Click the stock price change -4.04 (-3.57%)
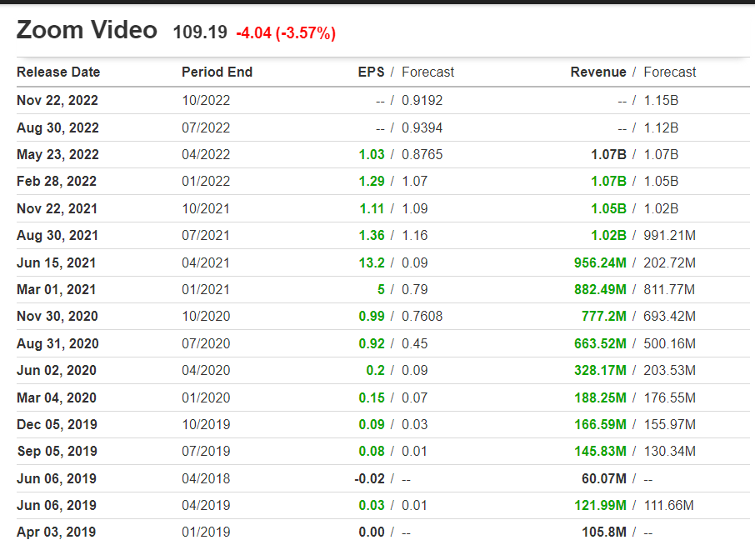Screen dimensions: 755x560 coord(286,33)
